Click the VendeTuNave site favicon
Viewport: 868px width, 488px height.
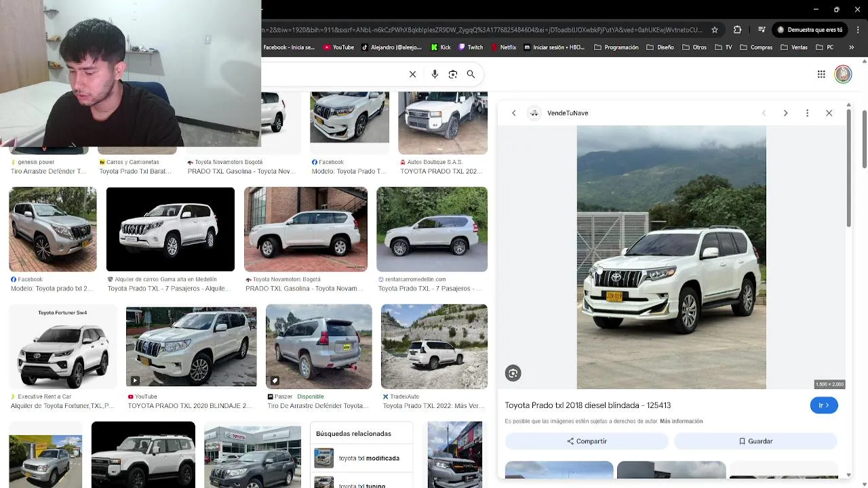coord(534,113)
